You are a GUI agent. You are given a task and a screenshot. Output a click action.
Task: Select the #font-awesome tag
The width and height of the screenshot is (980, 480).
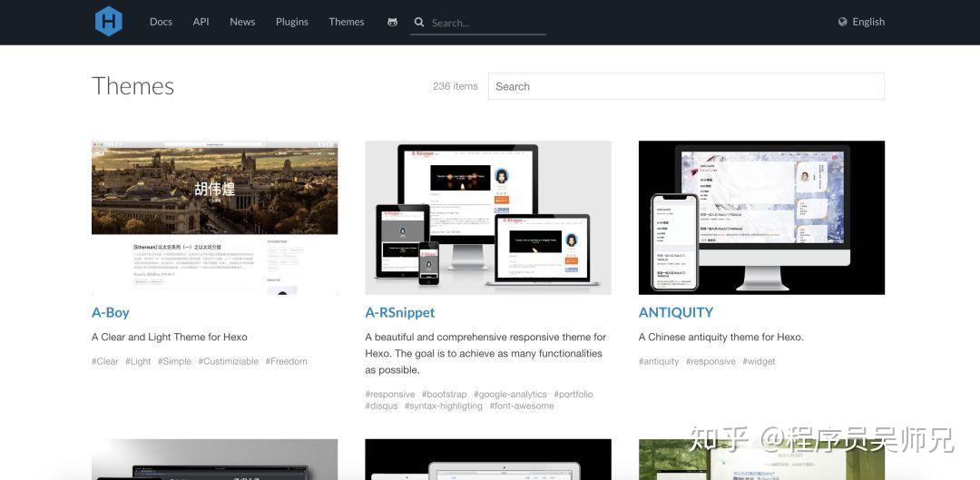coord(521,407)
